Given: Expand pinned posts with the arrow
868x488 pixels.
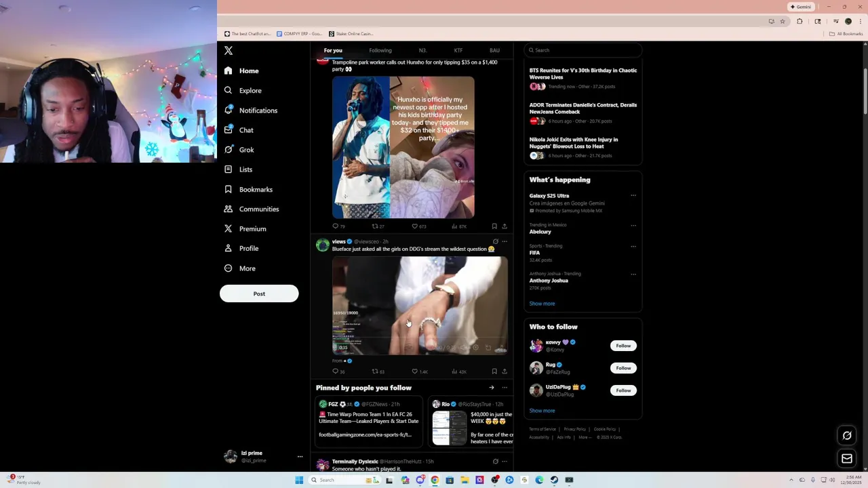Looking at the screenshot, I should (x=492, y=388).
